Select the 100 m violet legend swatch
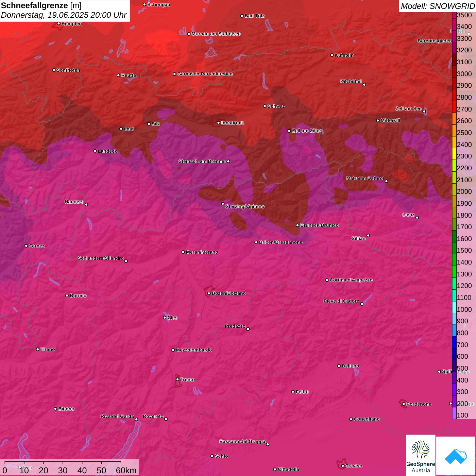The height and width of the screenshot is (476, 476). [x=454, y=413]
